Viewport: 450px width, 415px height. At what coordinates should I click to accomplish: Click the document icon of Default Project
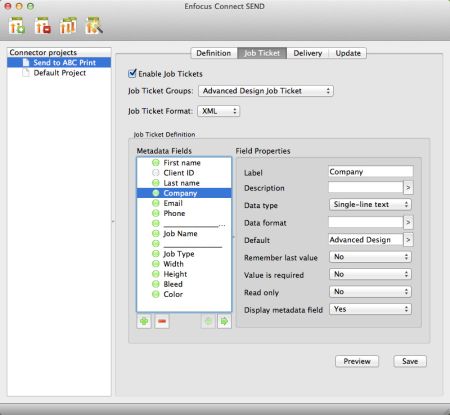tap(26, 73)
